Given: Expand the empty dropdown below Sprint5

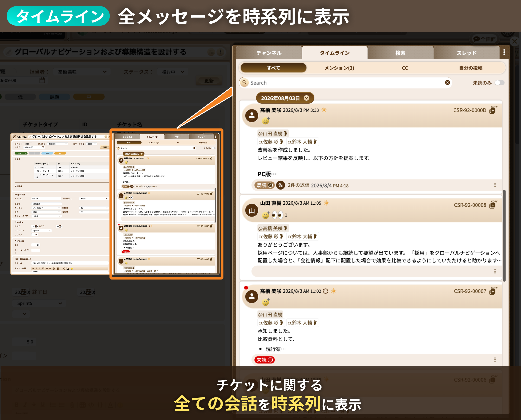Looking at the screenshot, I should pos(21,314).
